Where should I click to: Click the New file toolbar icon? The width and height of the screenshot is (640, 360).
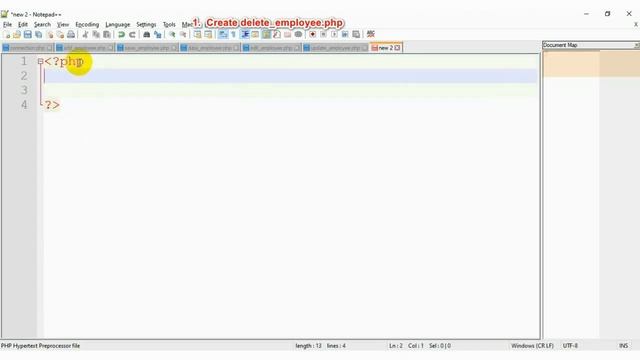[x=7, y=35]
